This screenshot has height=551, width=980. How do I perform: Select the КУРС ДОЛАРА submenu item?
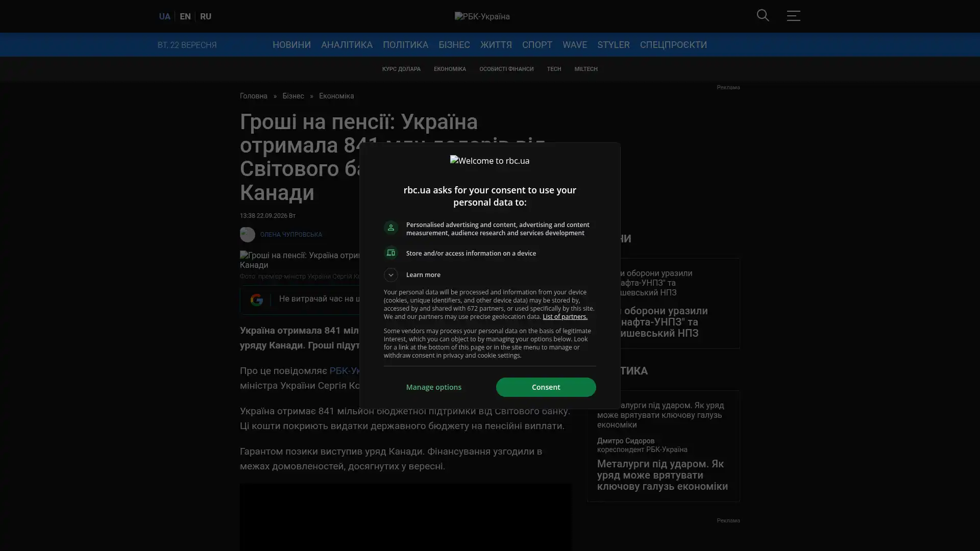401,69
